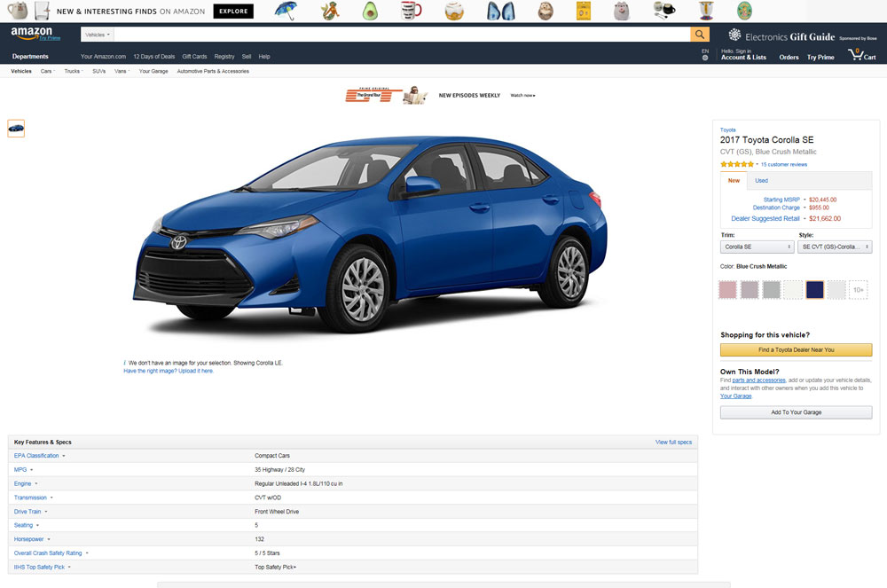The height and width of the screenshot is (588, 887).
Task: Click the cat mug in top-left banner
Action: (17, 10)
